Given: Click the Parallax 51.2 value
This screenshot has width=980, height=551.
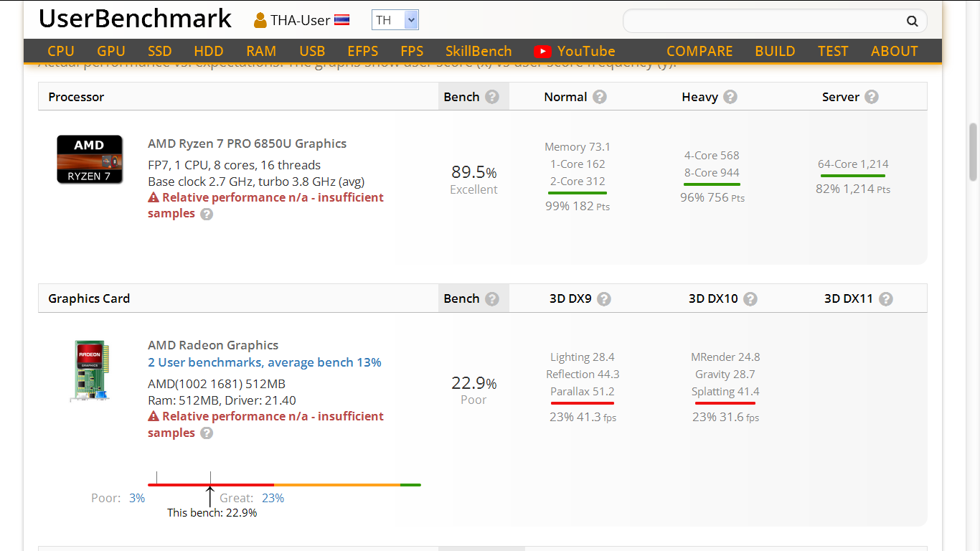Looking at the screenshot, I should 583,392.
